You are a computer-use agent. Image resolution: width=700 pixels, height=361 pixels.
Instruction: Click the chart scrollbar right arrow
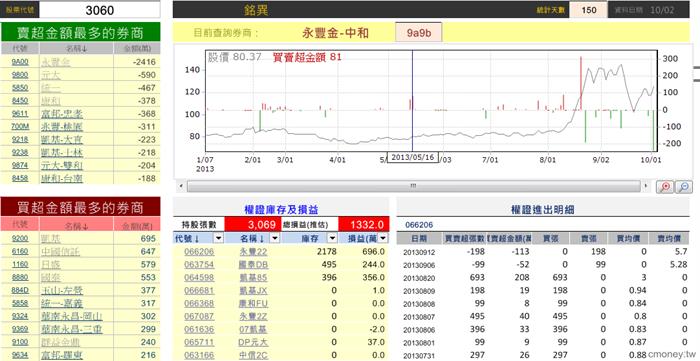pyautogui.click(x=647, y=185)
